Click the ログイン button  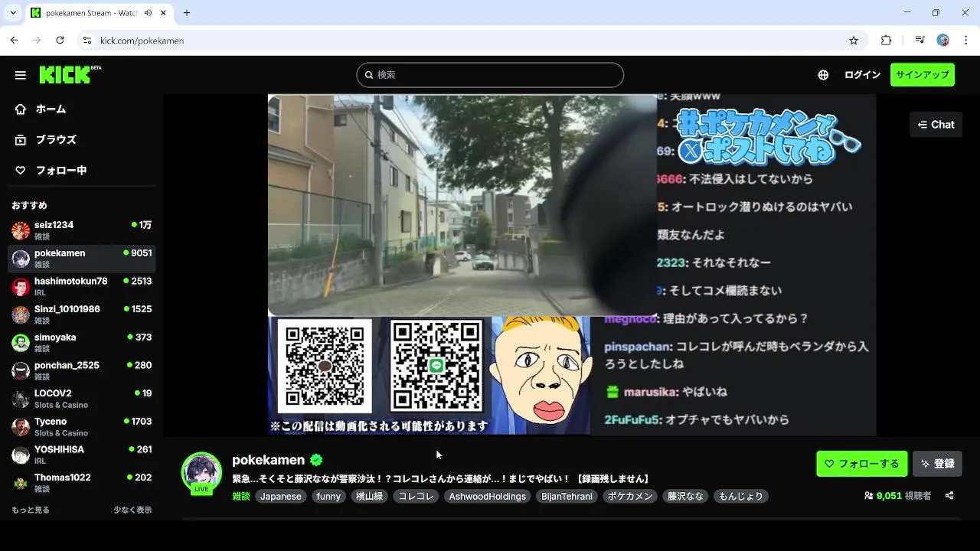pyautogui.click(x=862, y=75)
